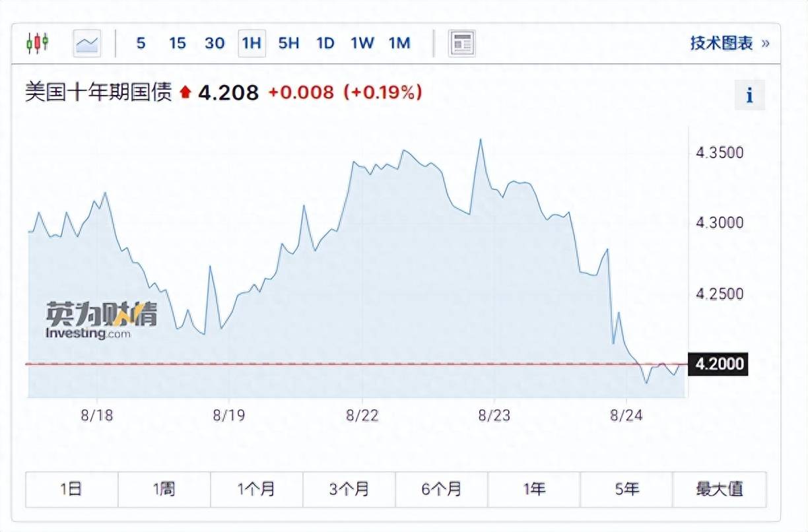The width and height of the screenshot is (808, 532).
Task: Switch to 1个月 range tab
Action: point(257,489)
